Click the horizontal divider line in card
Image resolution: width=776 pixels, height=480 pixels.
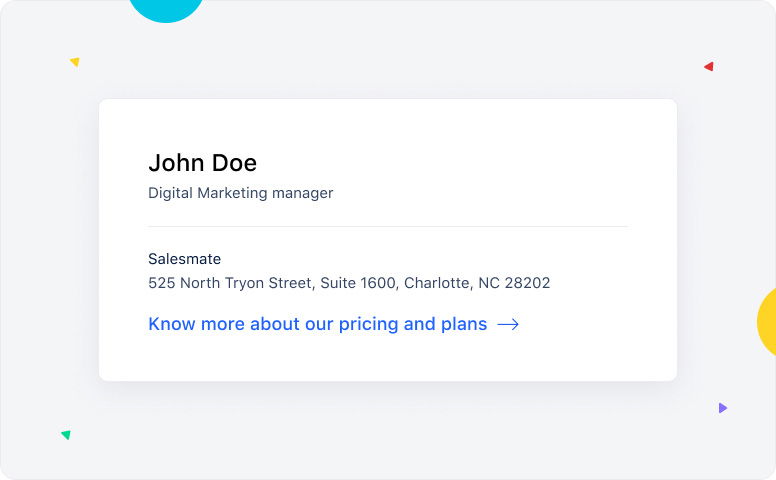click(388, 227)
